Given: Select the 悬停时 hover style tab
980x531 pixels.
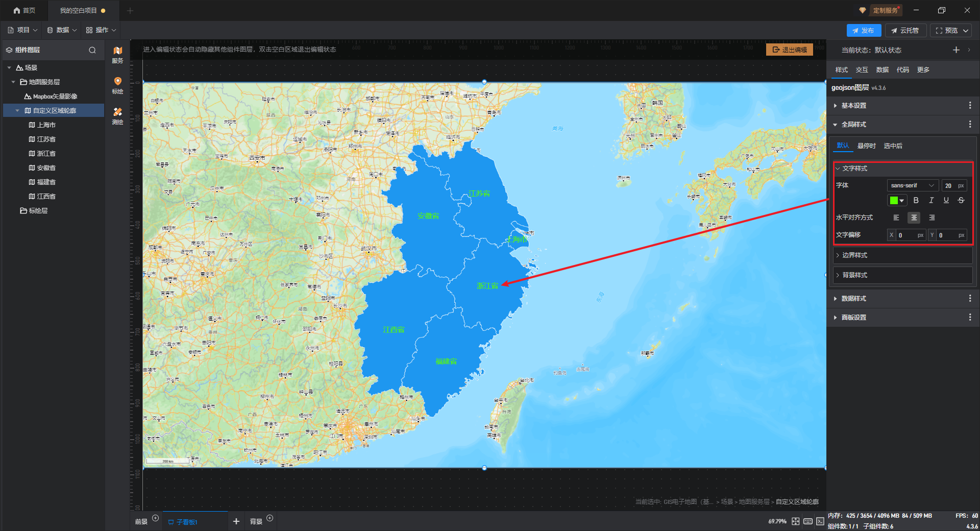Looking at the screenshot, I should 867,146.
